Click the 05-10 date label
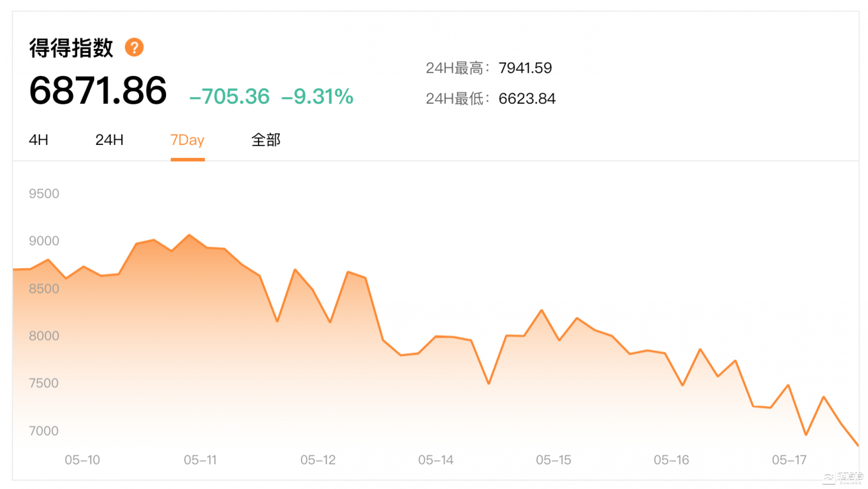This screenshot has height=489, width=868. tap(82, 460)
